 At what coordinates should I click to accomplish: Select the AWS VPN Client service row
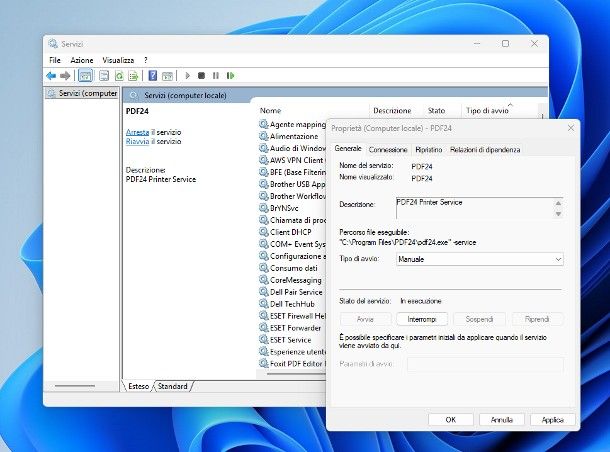[292, 160]
